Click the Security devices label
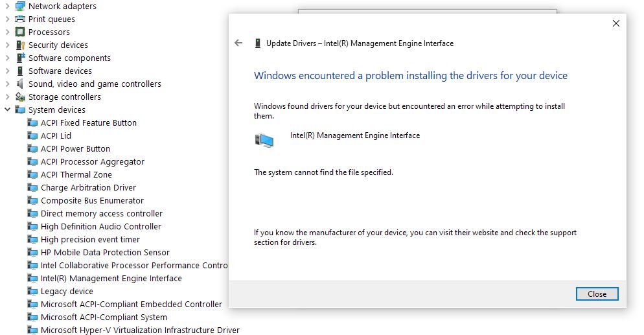Screen dimensions: 644x335 [58, 45]
